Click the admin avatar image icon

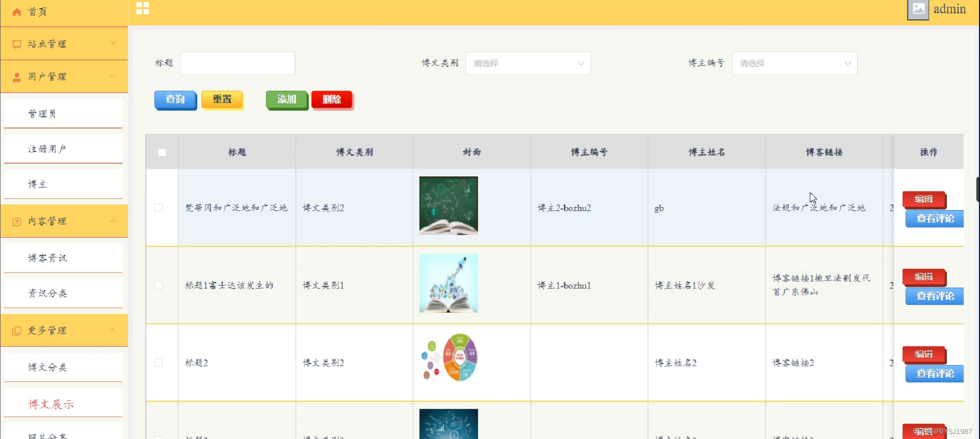(x=918, y=9)
